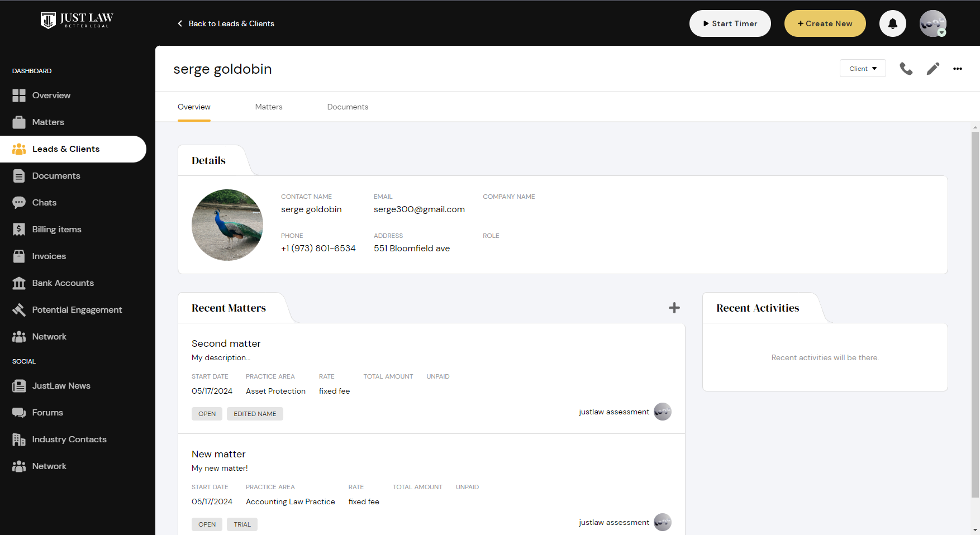Select the Leads & Clients people icon

pyautogui.click(x=19, y=149)
